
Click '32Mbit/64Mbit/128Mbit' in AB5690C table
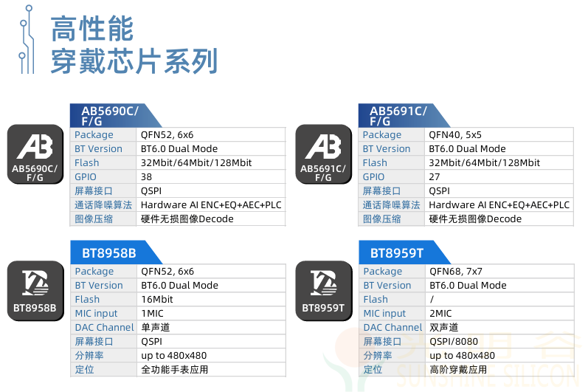196,163
